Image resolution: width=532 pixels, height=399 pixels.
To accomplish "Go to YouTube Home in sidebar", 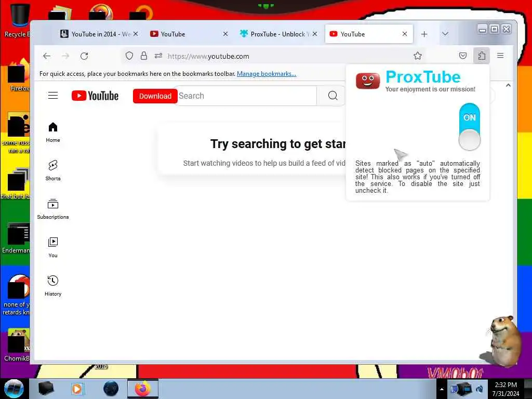I will click(x=53, y=132).
